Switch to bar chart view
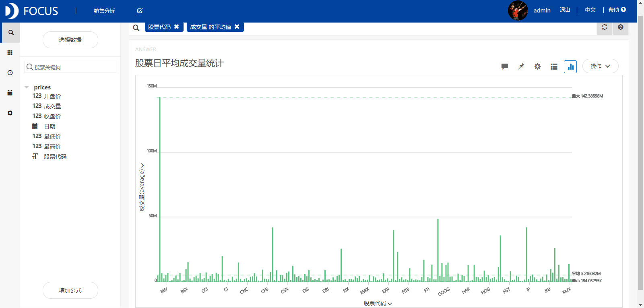Image resolution: width=644 pixels, height=308 pixels. [570, 66]
